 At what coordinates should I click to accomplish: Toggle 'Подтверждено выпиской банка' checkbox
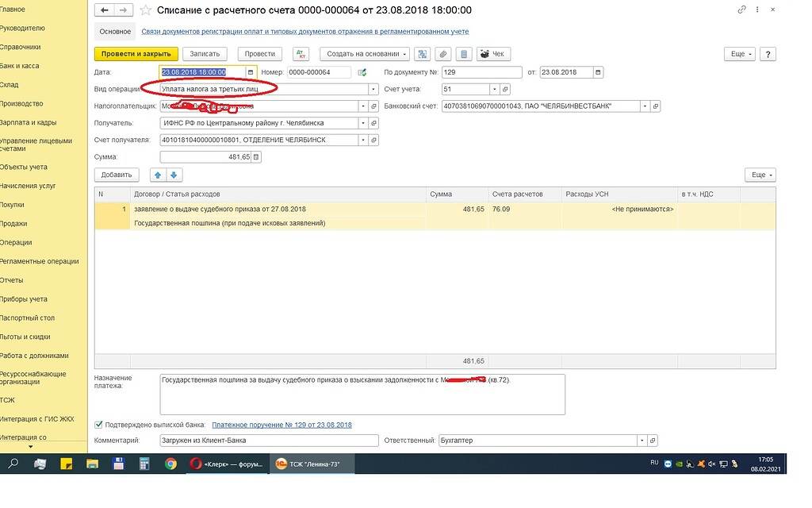click(98, 425)
